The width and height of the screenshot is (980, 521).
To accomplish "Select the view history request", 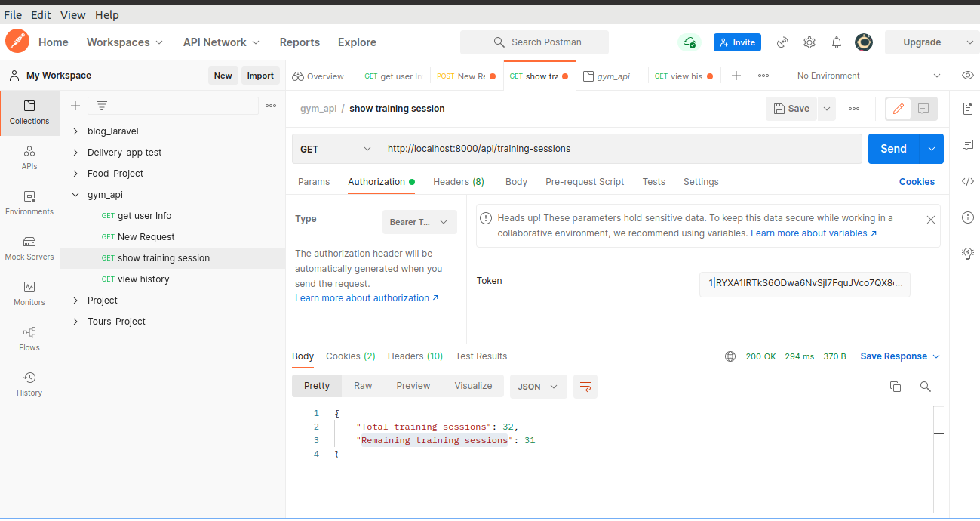I will tap(143, 279).
